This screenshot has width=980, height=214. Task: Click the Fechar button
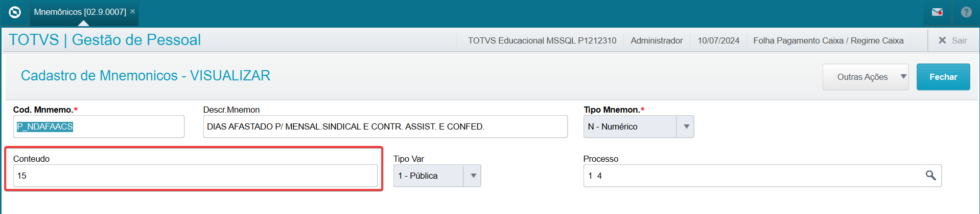click(x=943, y=77)
